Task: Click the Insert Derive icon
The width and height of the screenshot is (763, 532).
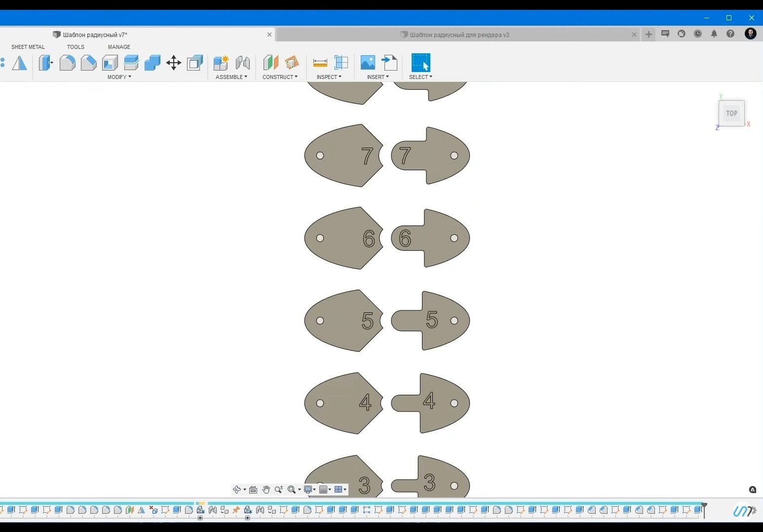Action: [x=389, y=63]
